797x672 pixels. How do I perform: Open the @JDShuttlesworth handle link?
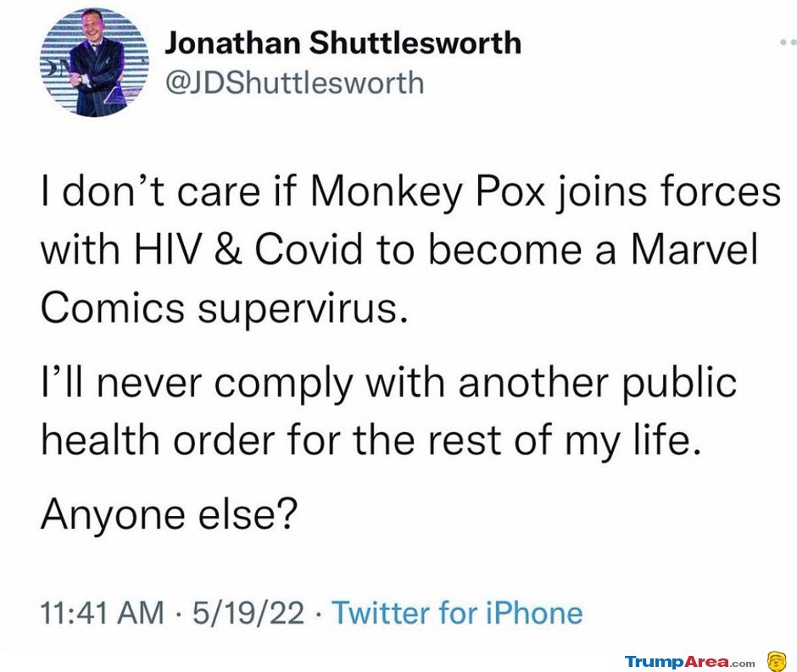tap(295, 83)
